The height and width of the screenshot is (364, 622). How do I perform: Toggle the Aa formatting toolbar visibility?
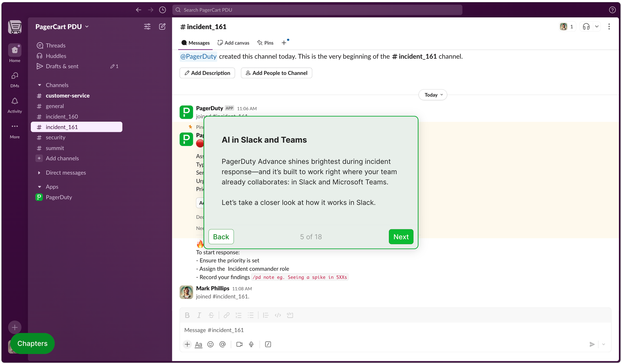(x=198, y=344)
